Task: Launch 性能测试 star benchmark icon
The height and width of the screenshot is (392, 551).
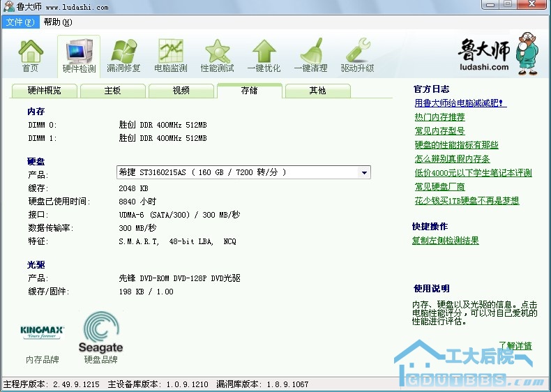Action: click(217, 56)
